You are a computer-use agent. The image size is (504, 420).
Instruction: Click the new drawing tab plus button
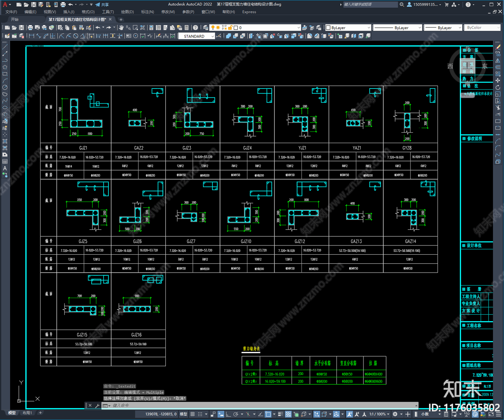[x=121, y=20]
